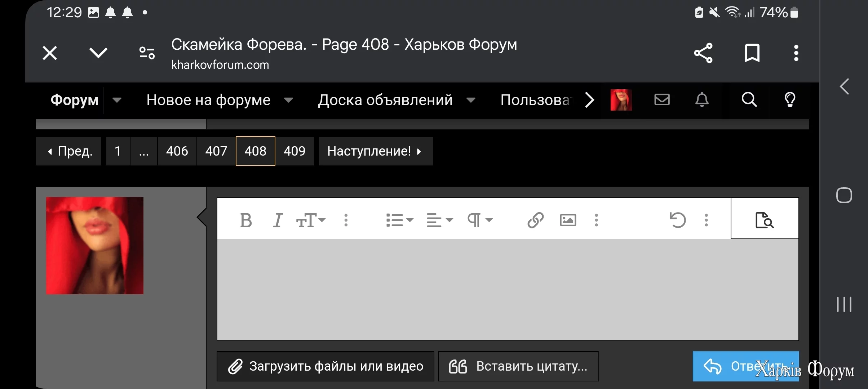The width and height of the screenshot is (868, 389).
Task: Open Доска объявлений menu
Action: (385, 100)
